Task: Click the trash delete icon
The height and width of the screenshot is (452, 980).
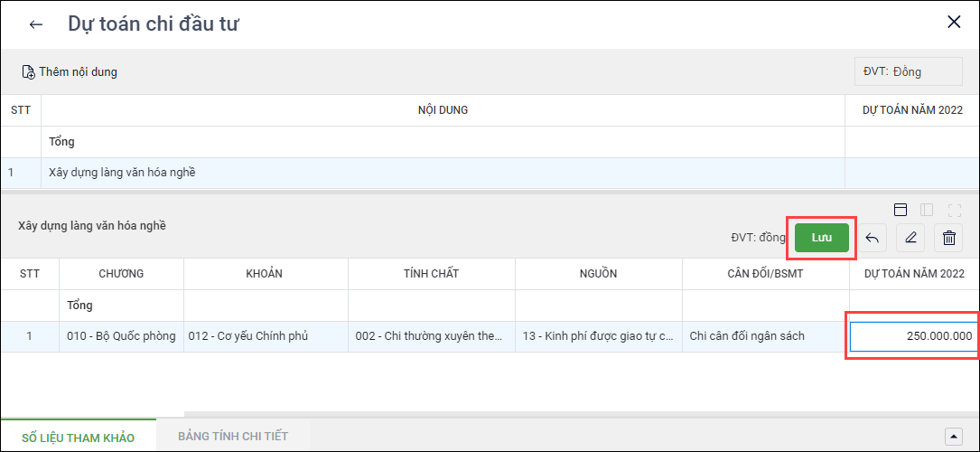Action: pos(949,238)
